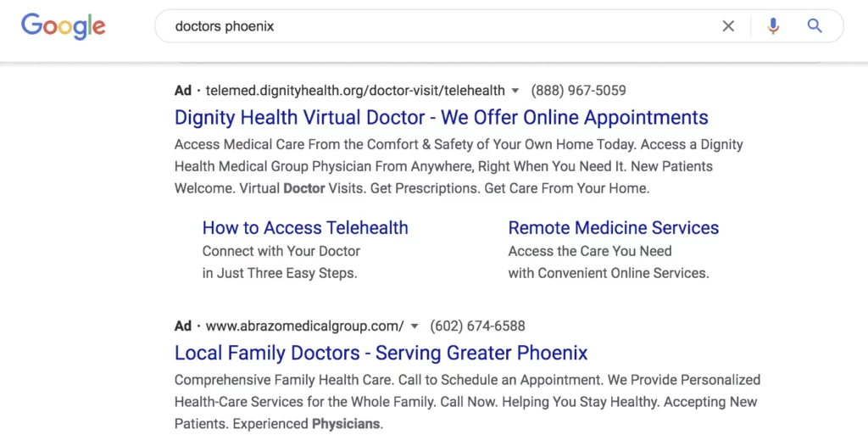Start voice search with microphone icon
Viewport: 868px width, 446px height.
(773, 26)
